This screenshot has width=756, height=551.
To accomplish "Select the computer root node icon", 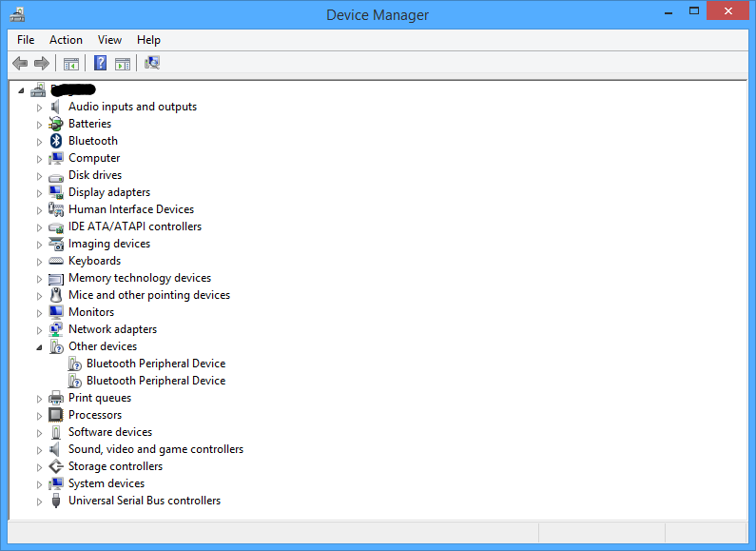I will [x=38, y=89].
